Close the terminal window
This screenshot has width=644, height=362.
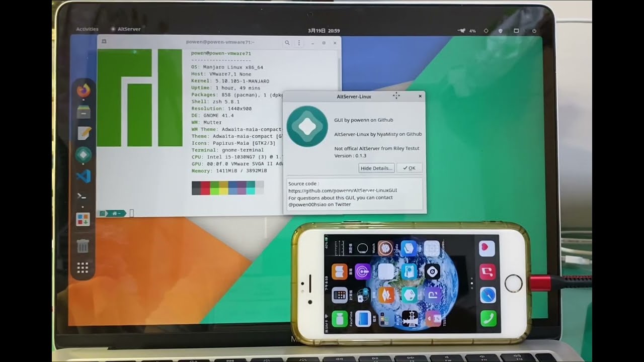[335, 43]
